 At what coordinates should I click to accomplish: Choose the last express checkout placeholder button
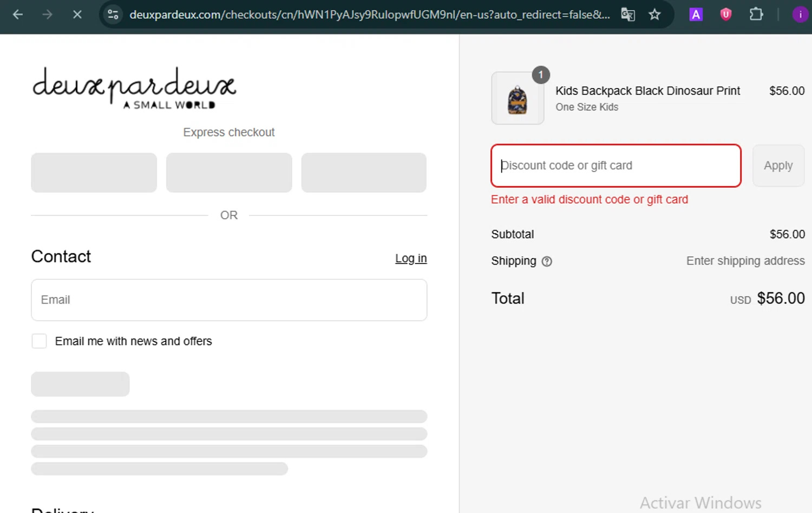[x=364, y=173]
